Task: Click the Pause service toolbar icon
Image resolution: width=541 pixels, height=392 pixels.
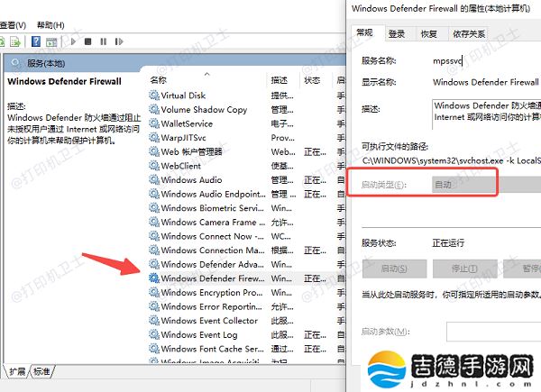Action: (x=103, y=41)
